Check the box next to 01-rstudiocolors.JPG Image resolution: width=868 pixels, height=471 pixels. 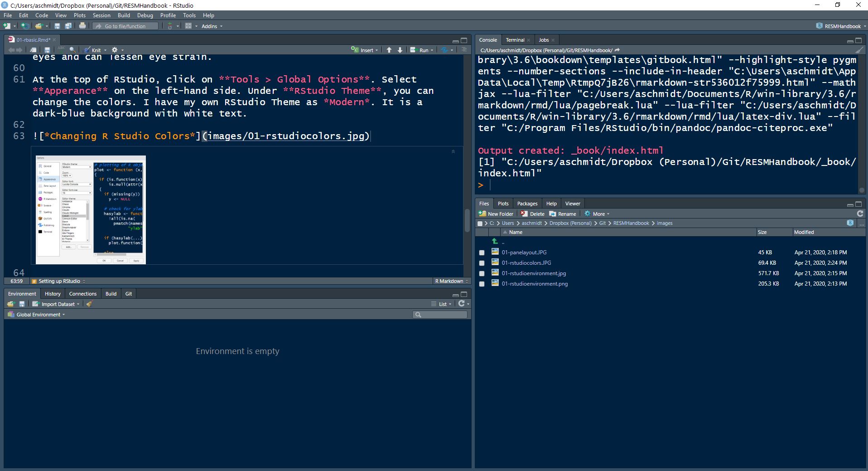coord(482,263)
